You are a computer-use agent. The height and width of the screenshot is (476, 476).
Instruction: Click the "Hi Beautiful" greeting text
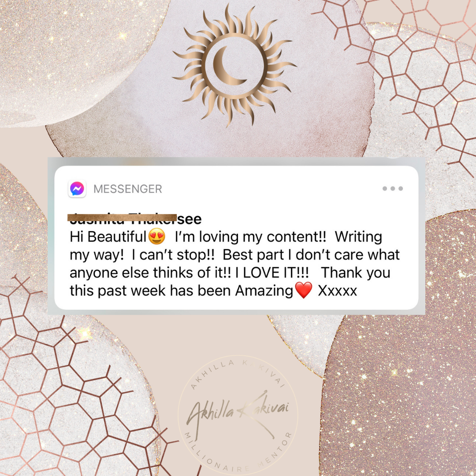[108, 237]
